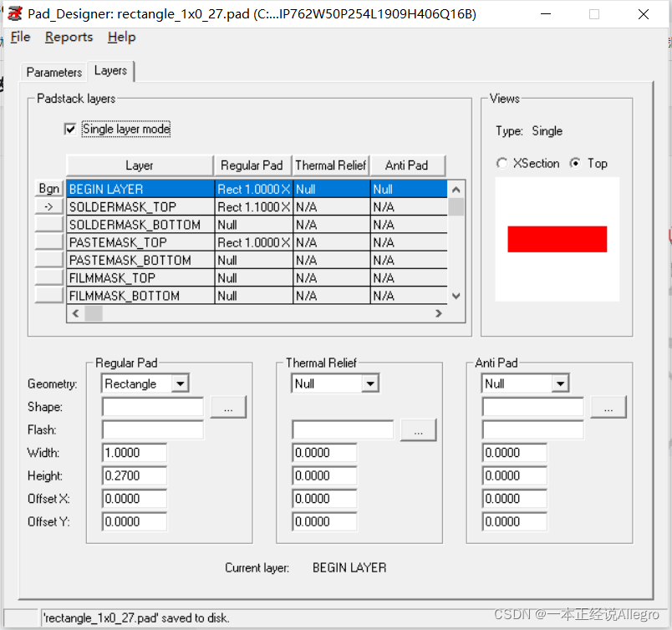Click Regular Pad Shape browse button
Image resolution: width=672 pixels, height=630 pixels.
(x=228, y=407)
